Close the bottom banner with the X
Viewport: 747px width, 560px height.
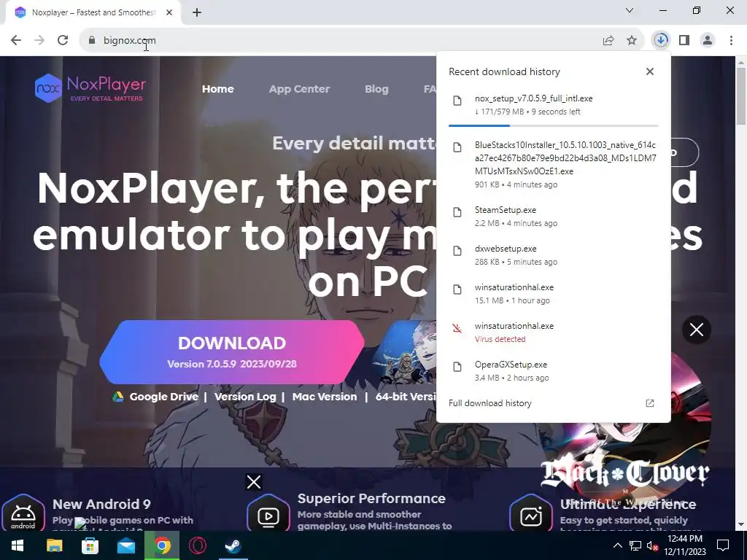pyautogui.click(x=253, y=482)
